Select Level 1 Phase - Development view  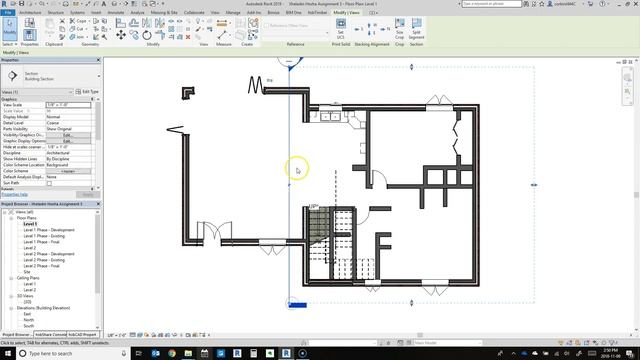point(49,230)
